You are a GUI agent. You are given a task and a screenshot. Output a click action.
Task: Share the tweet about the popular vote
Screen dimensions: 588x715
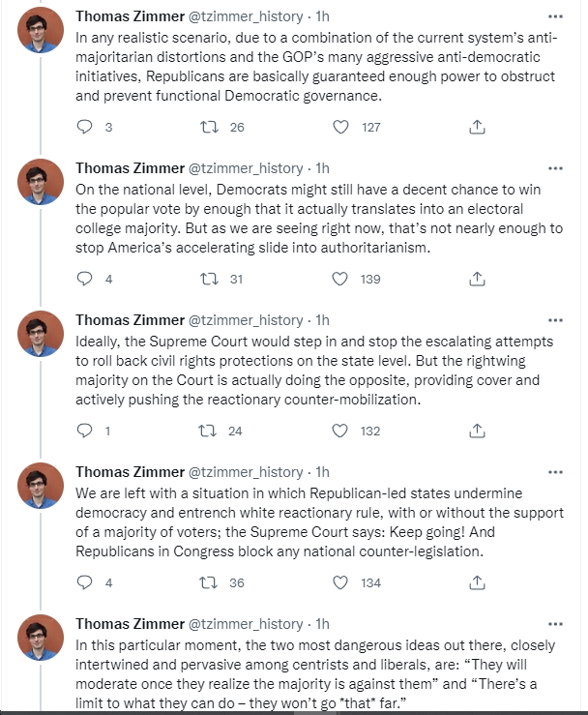pyautogui.click(x=477, y=279)
